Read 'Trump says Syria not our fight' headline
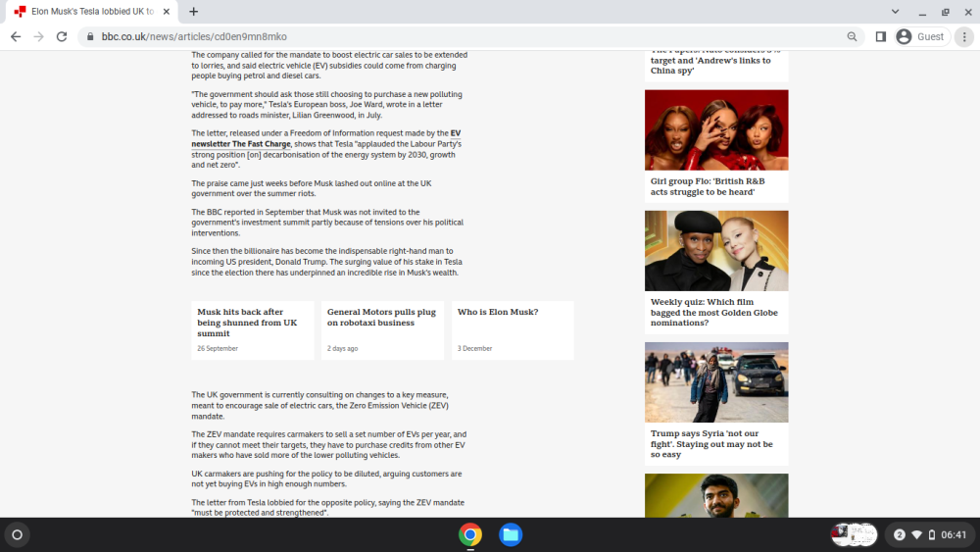 pyautogui.click(x=711, y=444)
